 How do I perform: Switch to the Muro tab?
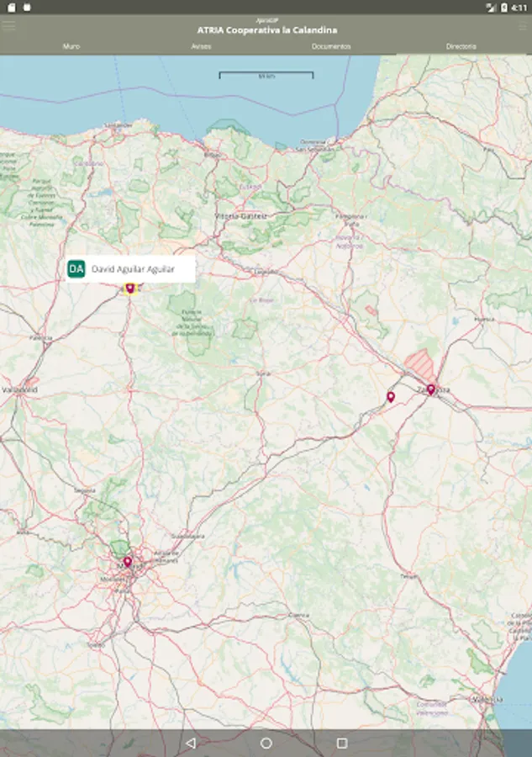pyautogui.click(x=71, y=46)
